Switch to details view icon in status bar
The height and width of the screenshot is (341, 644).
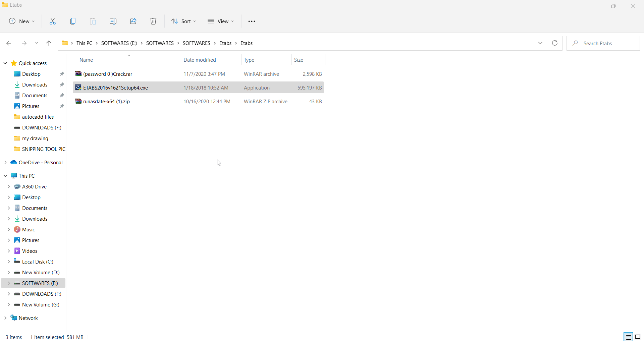coord(628,337)
